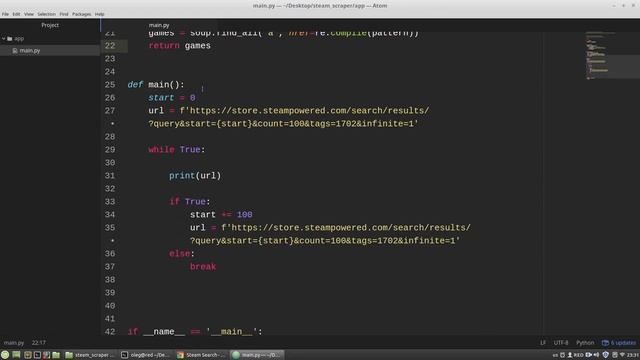Click the main.py file icon in tree
The image size is (640, 360).
[x=15, y=51]
